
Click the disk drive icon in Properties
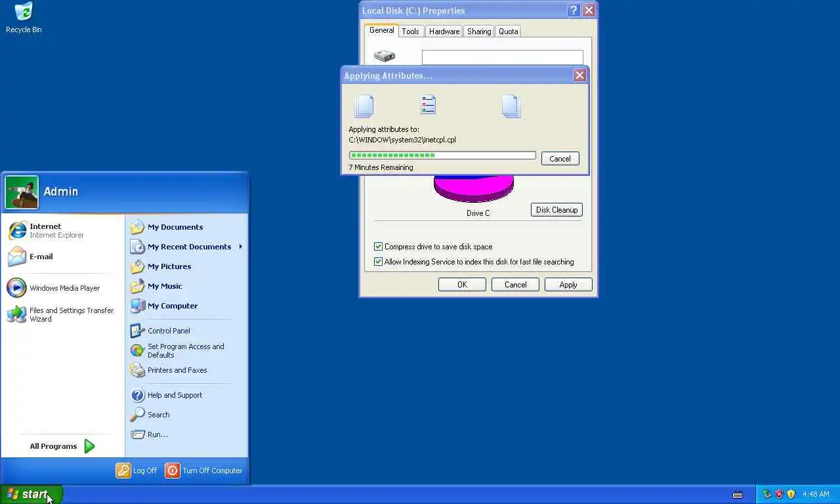(x=385, y=56)
